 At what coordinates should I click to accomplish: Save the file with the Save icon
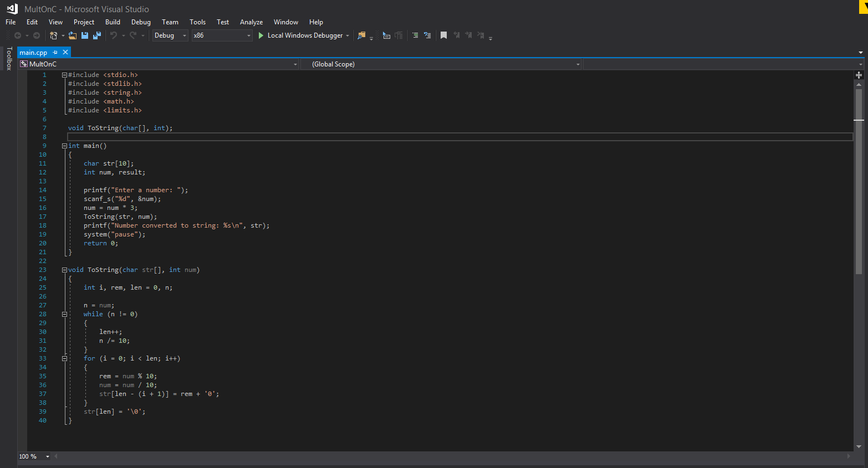pyautogui.click(x=85, y=35)
